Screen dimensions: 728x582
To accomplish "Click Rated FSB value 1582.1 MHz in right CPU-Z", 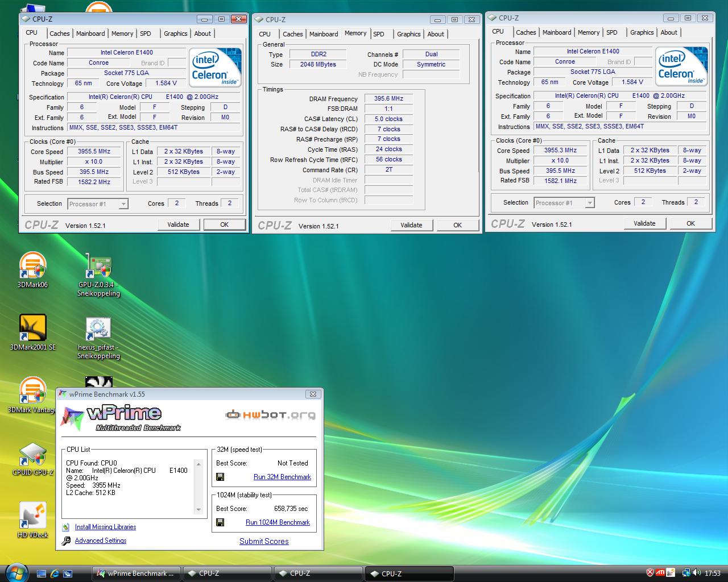I will pos(560,181).
